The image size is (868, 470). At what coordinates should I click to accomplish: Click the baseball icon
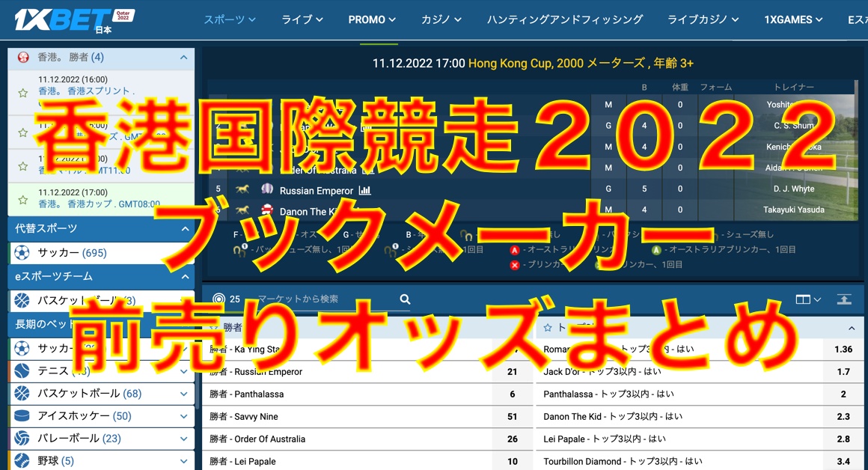pyautogui.click(x=22, y=460)
